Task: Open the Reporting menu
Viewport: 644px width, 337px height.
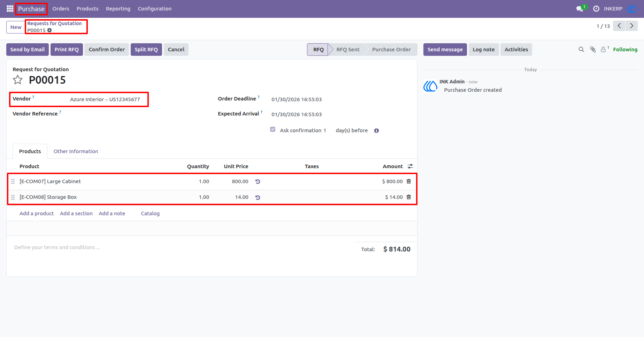Action: 118,9
